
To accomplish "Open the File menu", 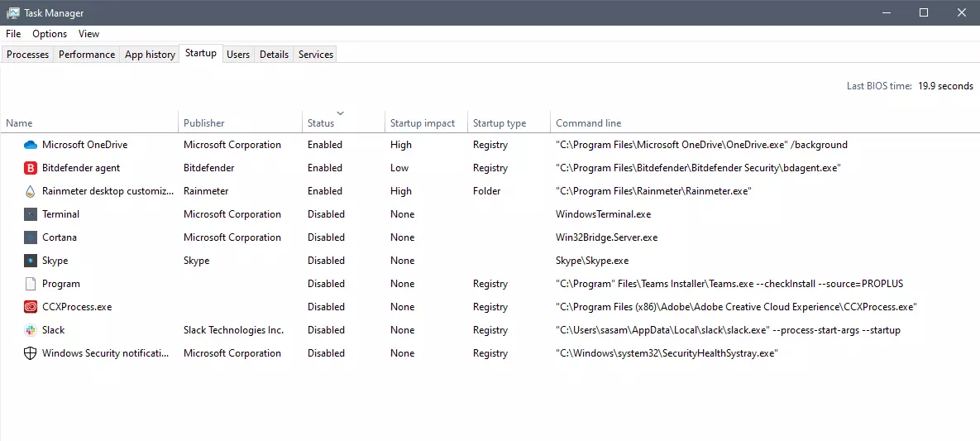I will coord(13,34).
